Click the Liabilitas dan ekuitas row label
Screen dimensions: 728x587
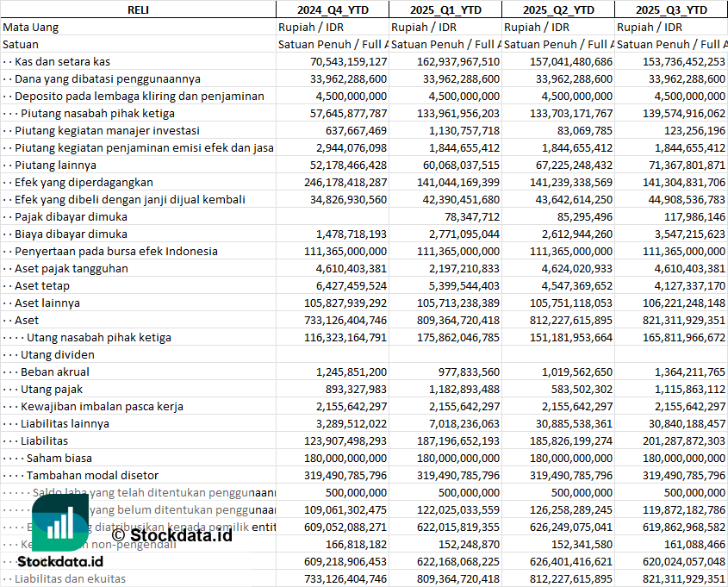(70, 578)
